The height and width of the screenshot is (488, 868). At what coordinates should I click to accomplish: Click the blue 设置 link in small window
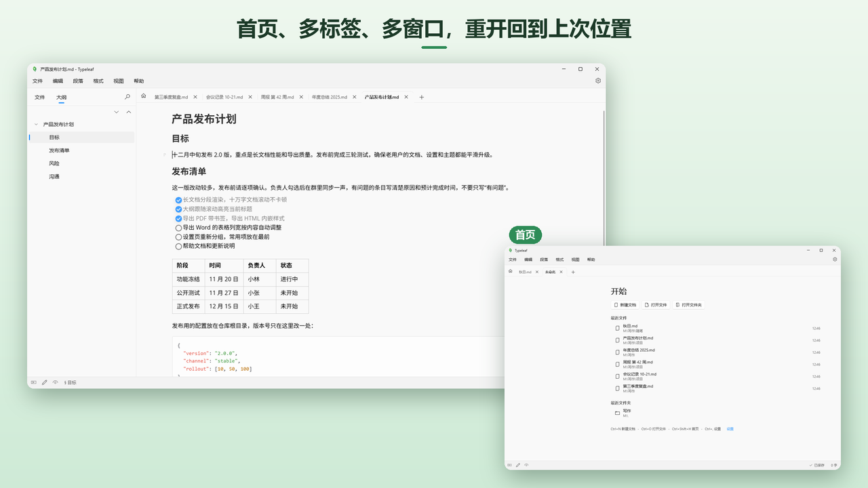pos(730,429)
